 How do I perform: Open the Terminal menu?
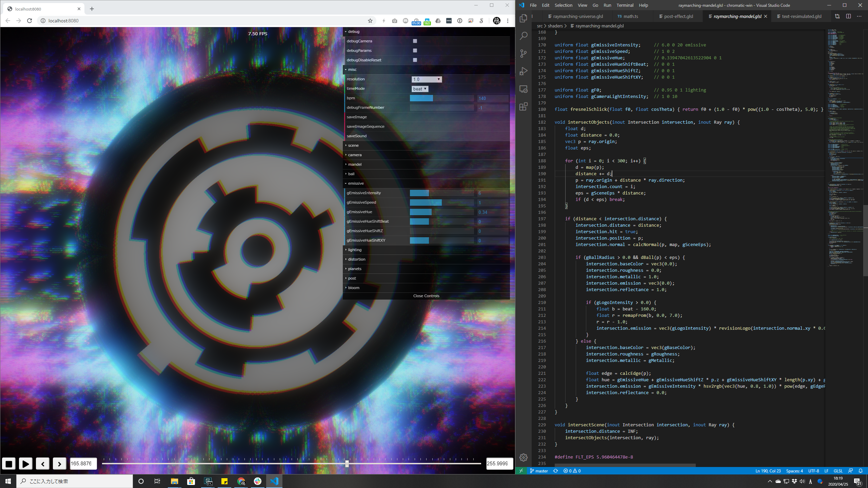coord(625,5)
